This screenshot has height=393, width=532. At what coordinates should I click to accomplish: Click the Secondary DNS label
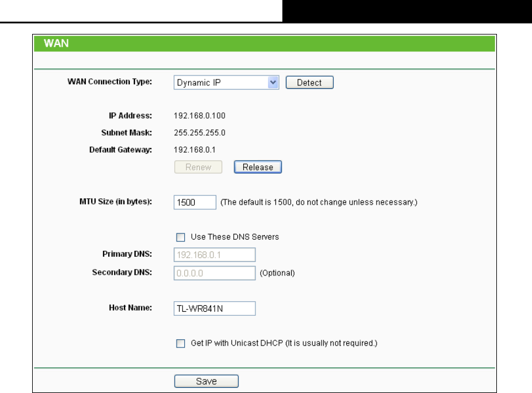pos(122,272)
